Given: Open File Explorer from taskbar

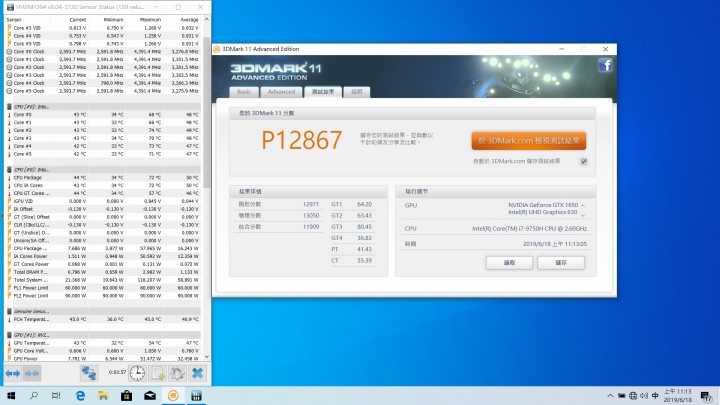Looking at the screenshot, I should [103, 395].
